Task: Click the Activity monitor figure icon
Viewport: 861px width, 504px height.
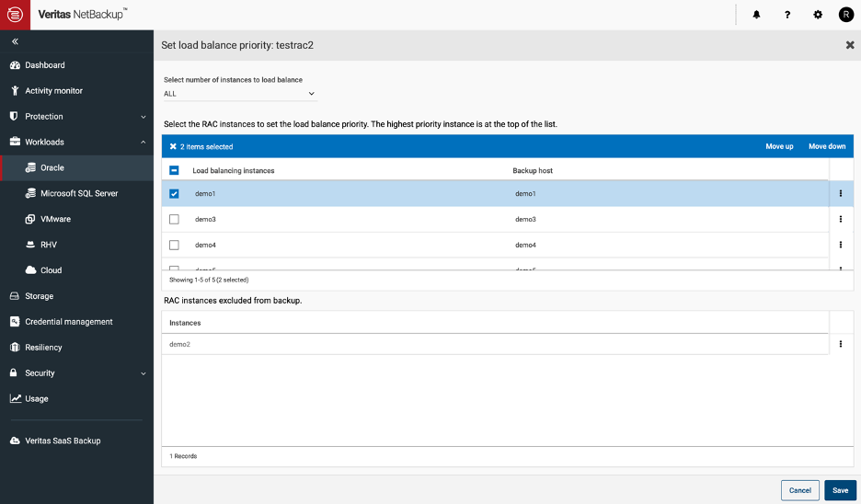Action: click(15, 90)
